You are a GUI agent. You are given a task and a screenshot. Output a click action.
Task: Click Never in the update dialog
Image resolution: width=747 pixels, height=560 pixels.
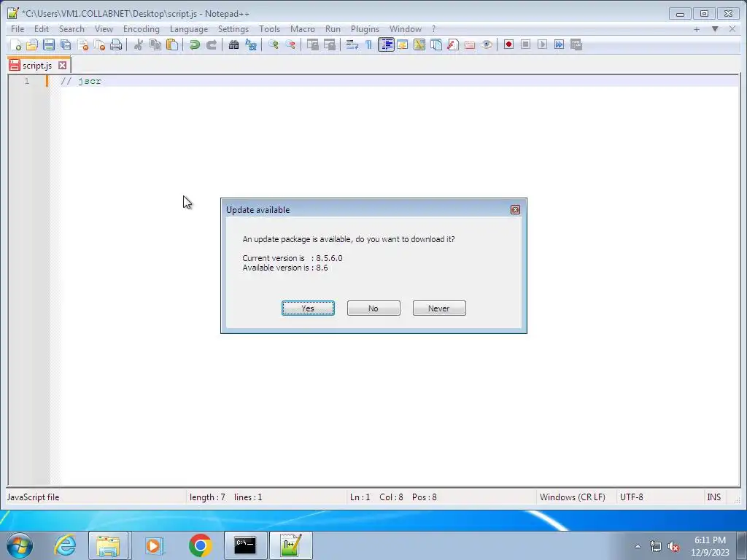pyautogui.click(x=439, y=308)
